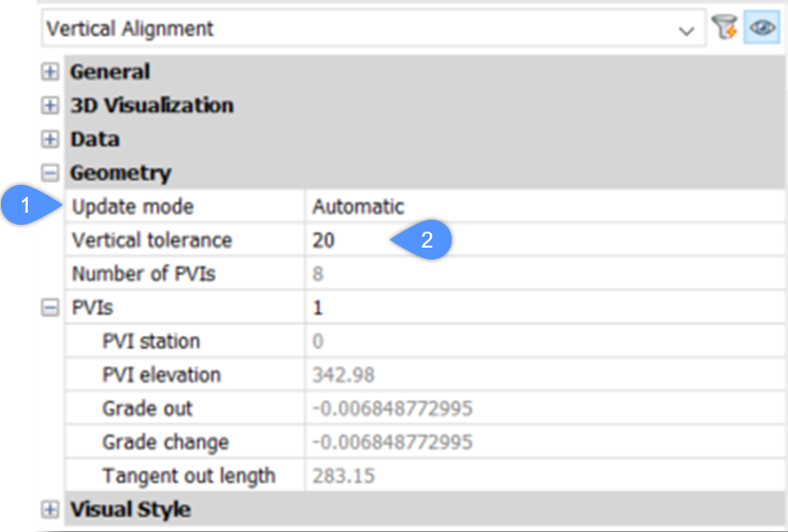Toggle the eye visibility icon

coord(761,29)
